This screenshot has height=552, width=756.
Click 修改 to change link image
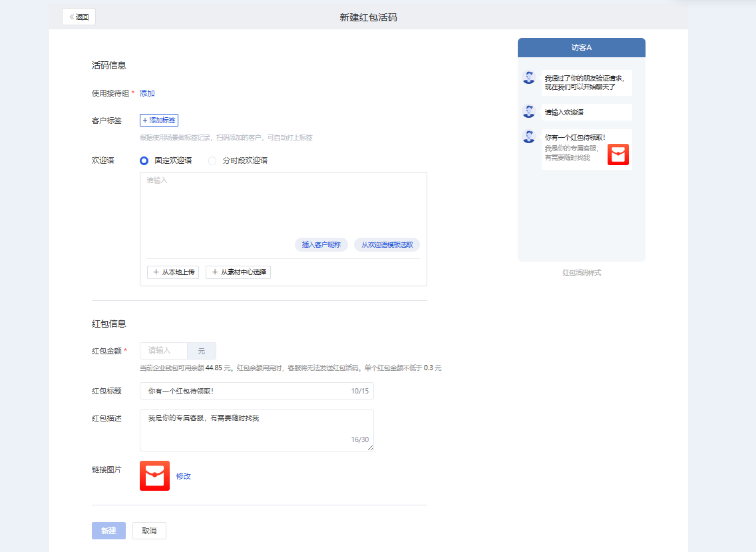point(183,476)
